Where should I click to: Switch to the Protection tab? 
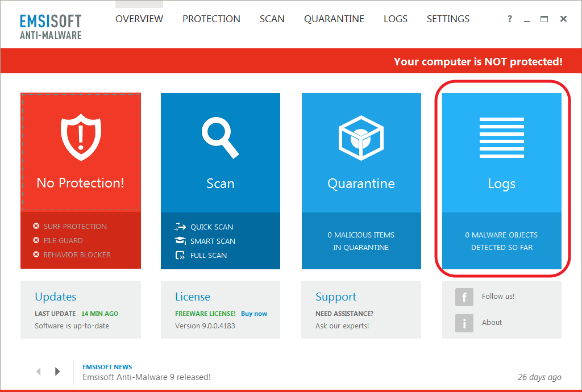click(211, 19)
